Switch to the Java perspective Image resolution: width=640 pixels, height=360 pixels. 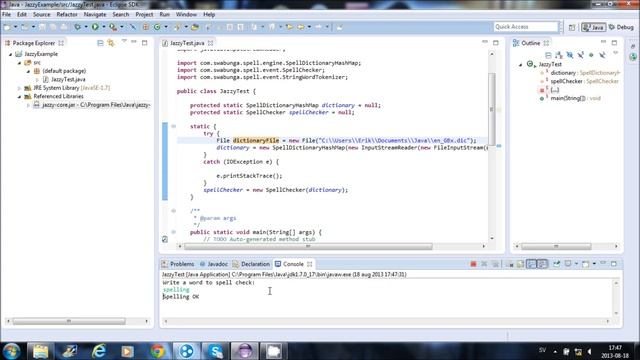pyautogui.click(x=593, y=27)
